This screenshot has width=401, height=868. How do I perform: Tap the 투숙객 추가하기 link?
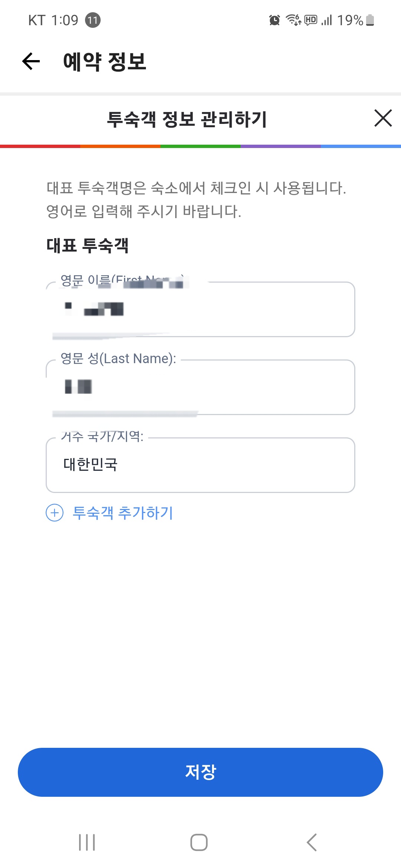[x=123, y=513]
